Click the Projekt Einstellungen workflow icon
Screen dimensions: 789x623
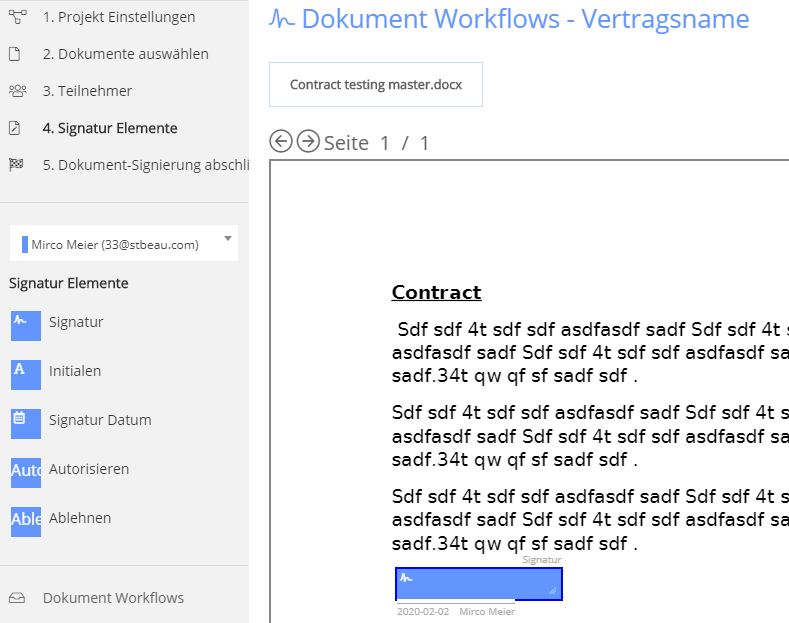coord(18,17)
